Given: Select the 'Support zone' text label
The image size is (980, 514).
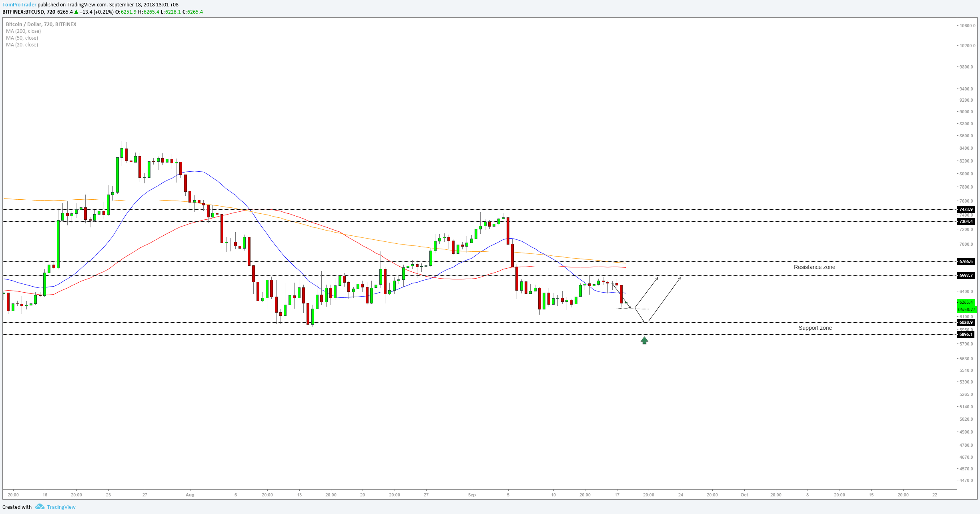Looking at the screenshot, I should click(815, 328).
